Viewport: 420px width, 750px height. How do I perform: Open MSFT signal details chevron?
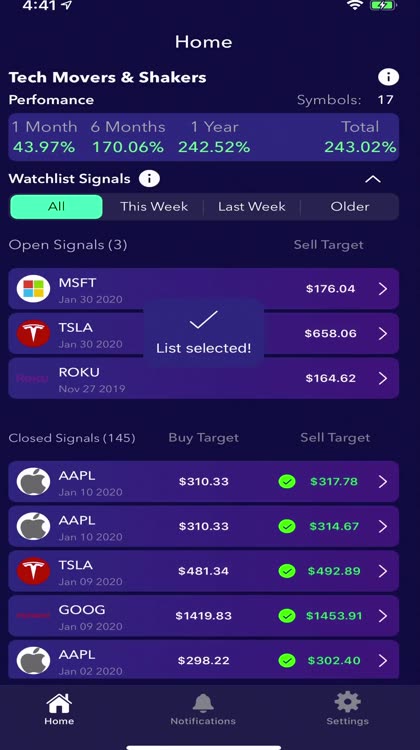click(x=383, y=289)
